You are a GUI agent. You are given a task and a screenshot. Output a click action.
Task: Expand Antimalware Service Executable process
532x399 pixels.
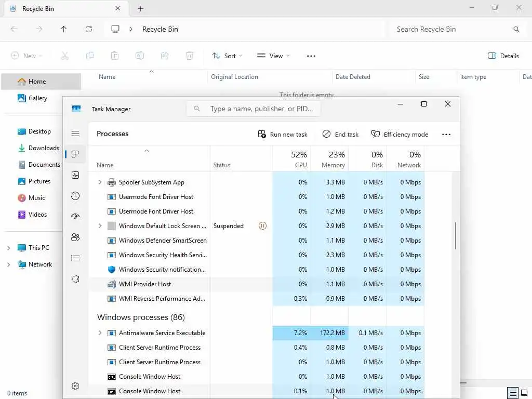point(100,333)
